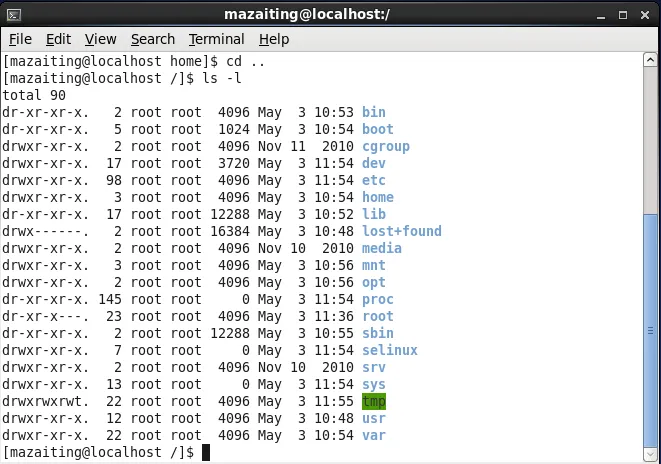Click the selinux directory entry

click(390, 350)
